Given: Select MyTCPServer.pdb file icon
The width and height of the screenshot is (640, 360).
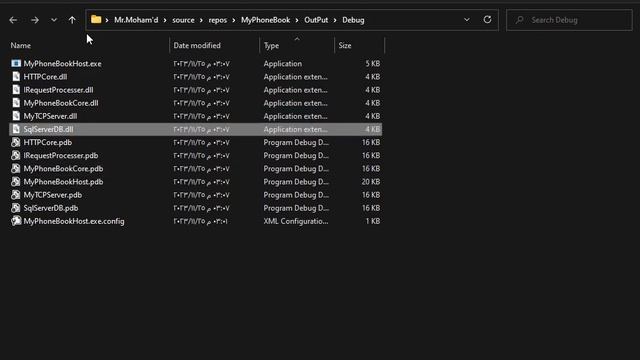Looking at the screenshot, I should tap(16, 194).
